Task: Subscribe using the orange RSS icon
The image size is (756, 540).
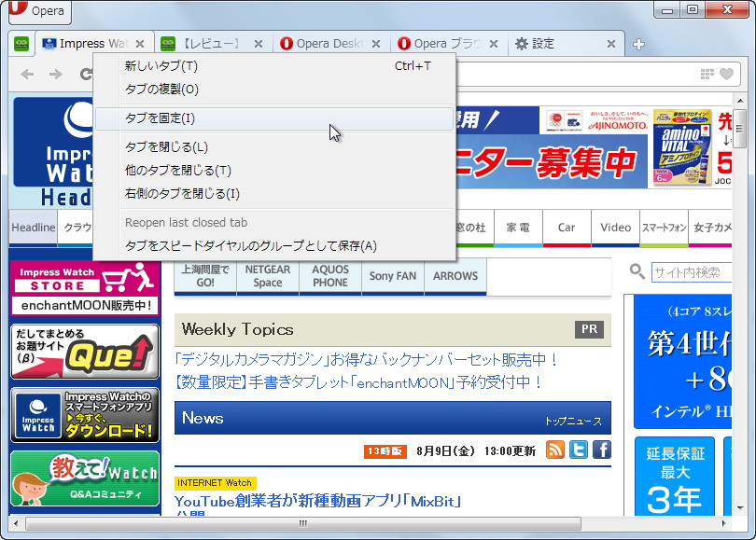Action: (554, 449)
